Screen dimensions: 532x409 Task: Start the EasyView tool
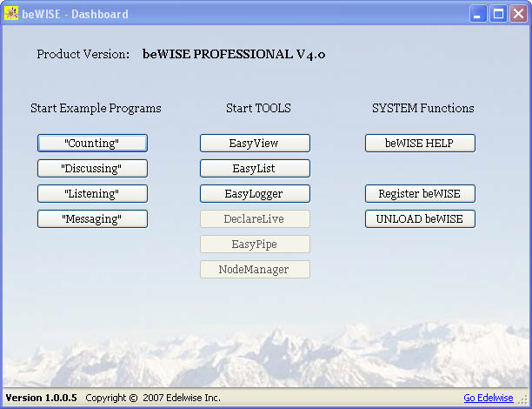pyautogui.click(x=255, y=143)
